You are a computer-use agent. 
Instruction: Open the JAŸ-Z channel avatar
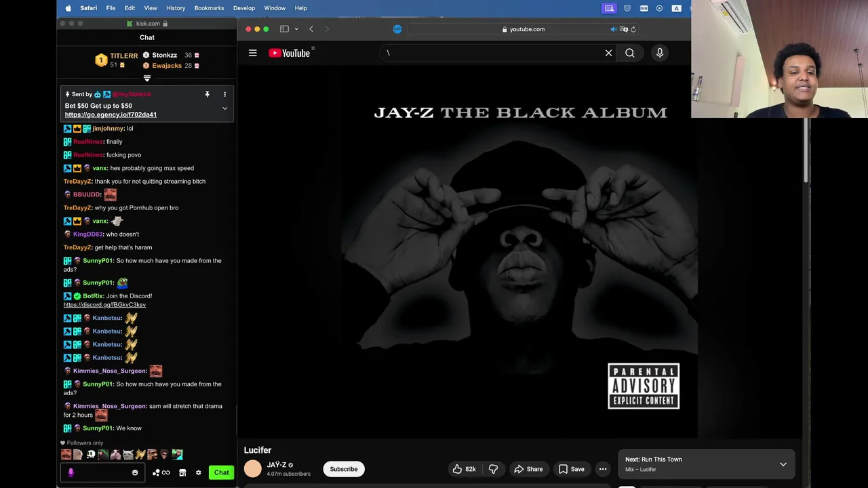tap(253, 469)
